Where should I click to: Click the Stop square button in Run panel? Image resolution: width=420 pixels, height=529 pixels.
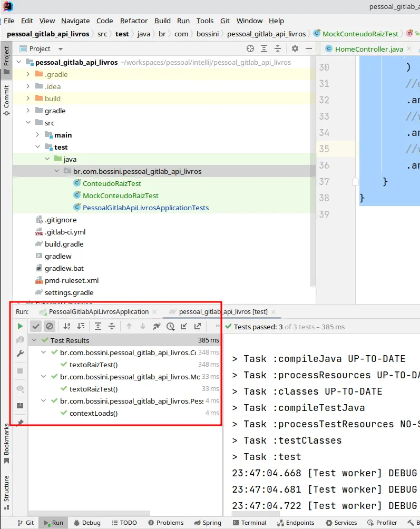(20, 371)
